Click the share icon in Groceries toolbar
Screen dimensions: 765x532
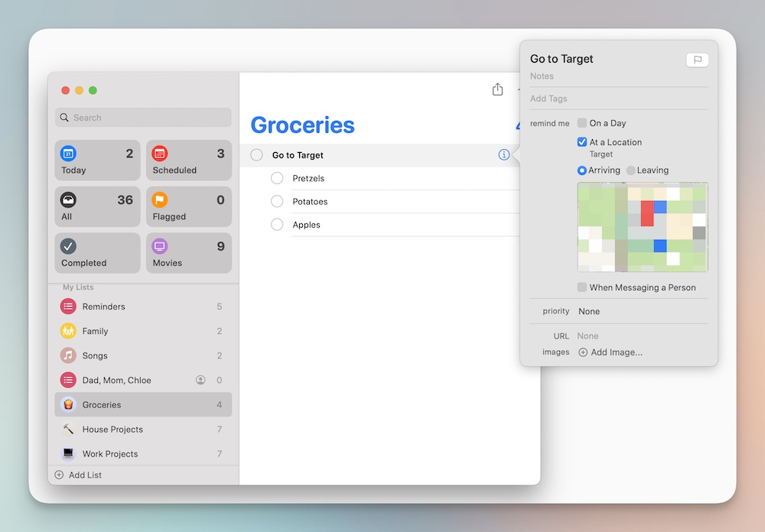click(497, 89)
